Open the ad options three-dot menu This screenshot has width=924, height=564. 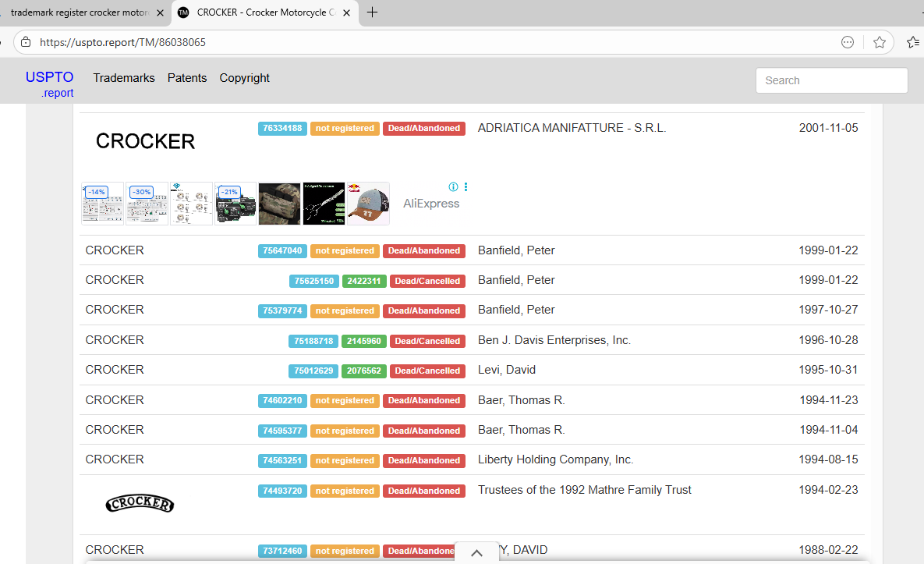(x=466, y=186)
